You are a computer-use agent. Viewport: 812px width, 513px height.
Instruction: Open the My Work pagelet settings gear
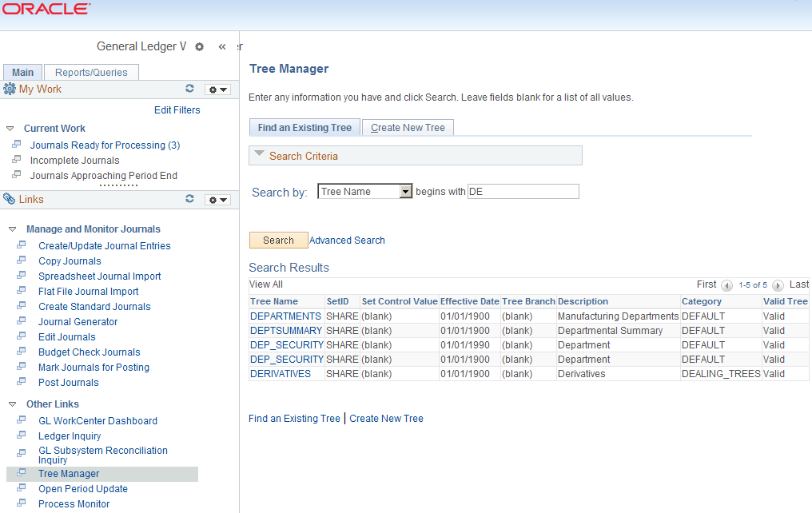click(x=213, y=89)
